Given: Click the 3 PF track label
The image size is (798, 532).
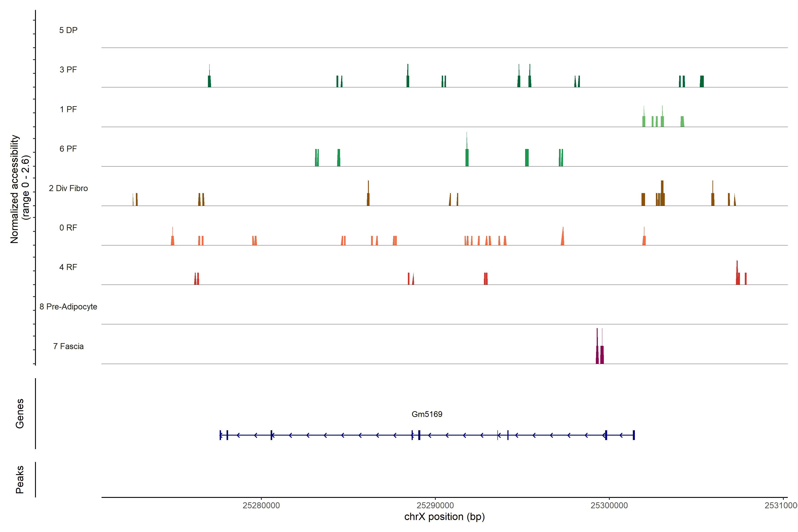Looking at the screenshot, I should 68,70.
